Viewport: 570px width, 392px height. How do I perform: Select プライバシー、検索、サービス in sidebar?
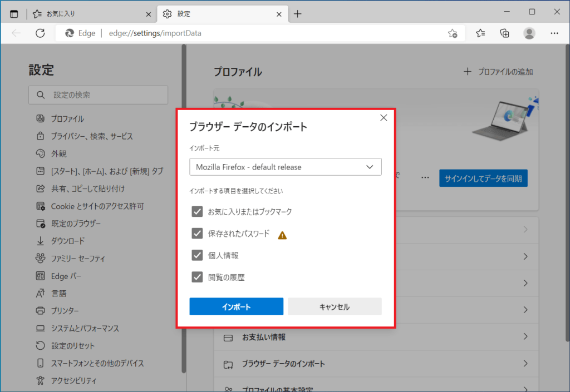[91, 136]
